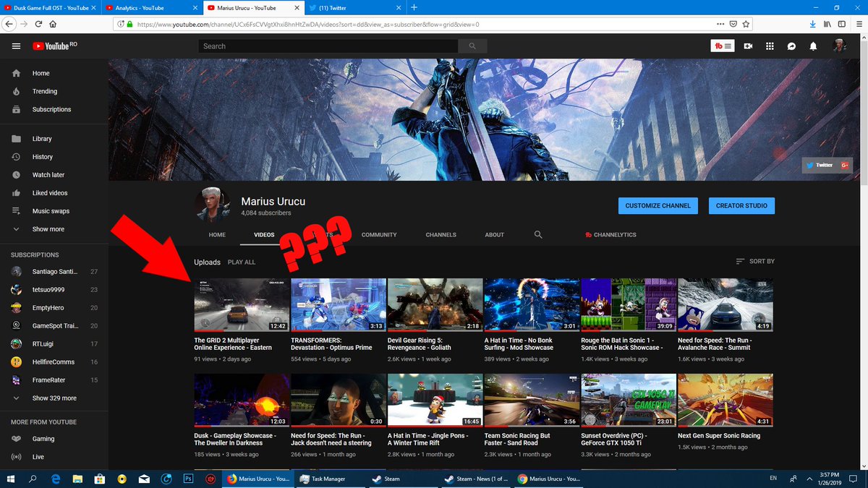The height and width of the screenshot is (488, 868).
Task: Click Firefox home button
Action: click(x=54, y=24)
